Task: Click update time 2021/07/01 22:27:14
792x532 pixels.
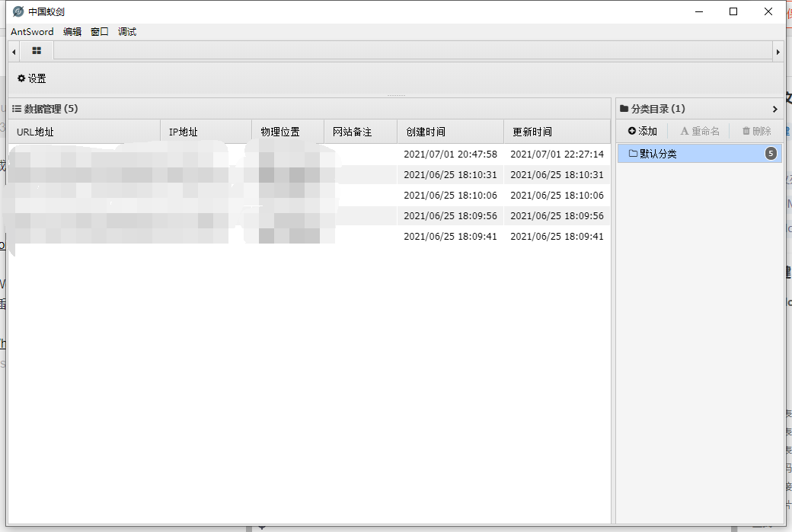Action: [x=557, y=154]
